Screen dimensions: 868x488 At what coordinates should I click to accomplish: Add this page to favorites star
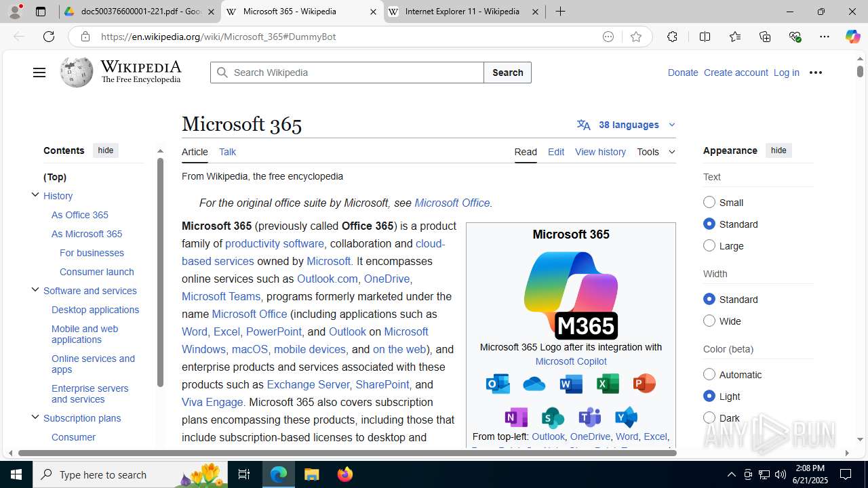(635, 37)
